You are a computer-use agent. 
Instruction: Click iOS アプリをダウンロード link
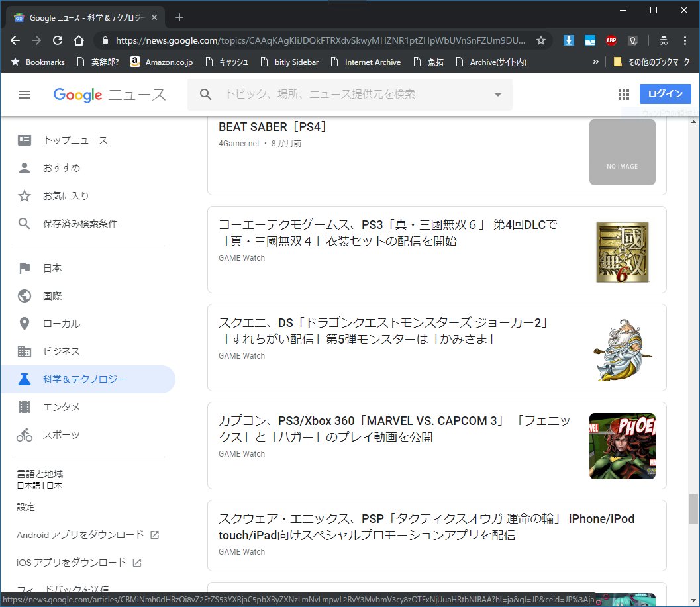(x=79, y=563)
